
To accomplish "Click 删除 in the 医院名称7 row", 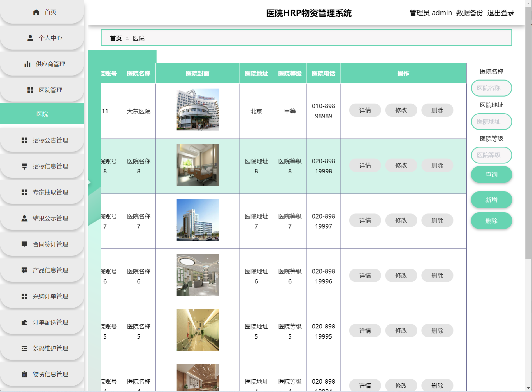I will coord(437,221).
